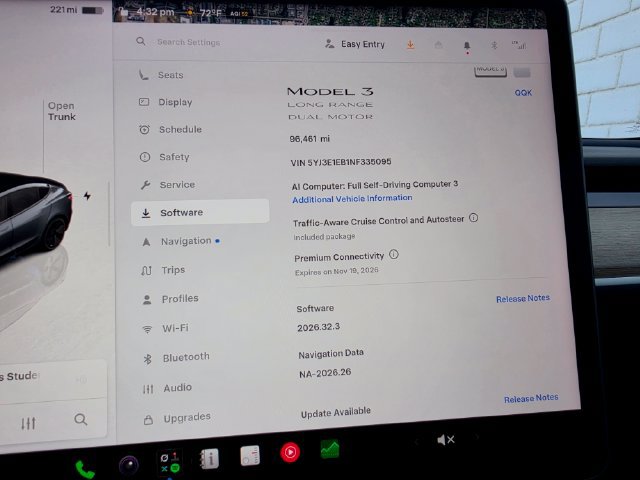The image size is (640, 480).
Task: Show info for Premium Connectivity
Action: [393, 254]
